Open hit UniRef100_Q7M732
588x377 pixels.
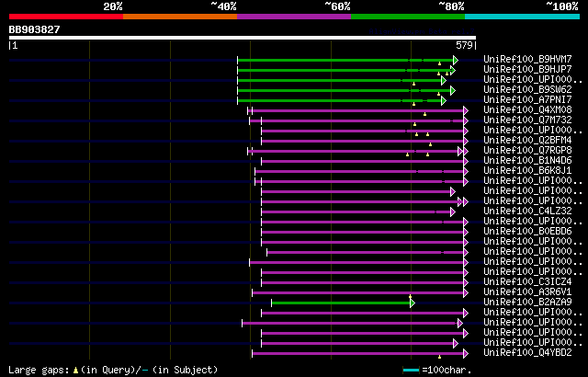pyautogui.click(x=527, y=120)
